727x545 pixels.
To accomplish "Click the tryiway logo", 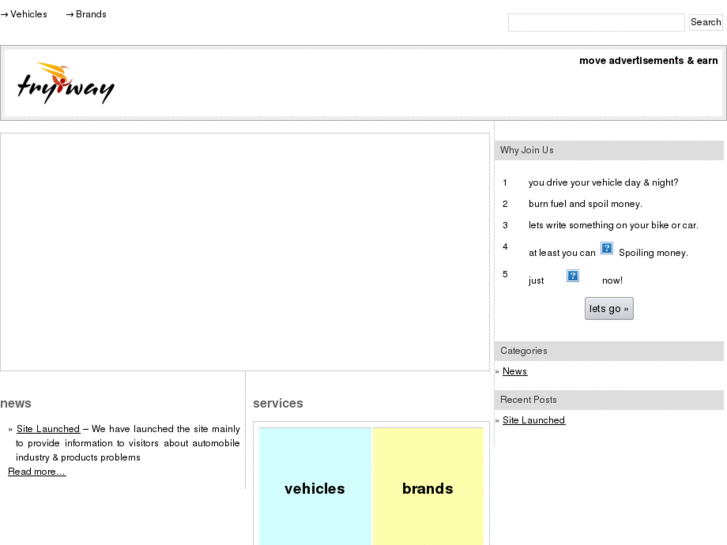I will pyautogui.click(x=65, y=83).
